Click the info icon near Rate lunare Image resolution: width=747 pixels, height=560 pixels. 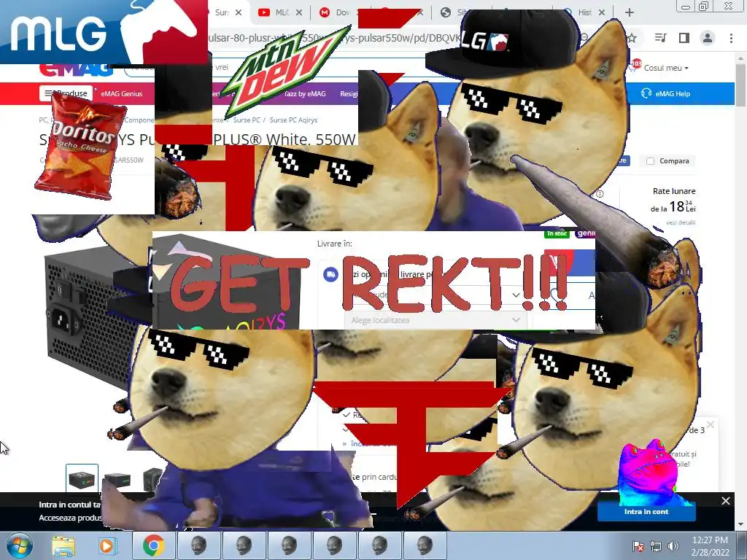(x=600, y=194)
